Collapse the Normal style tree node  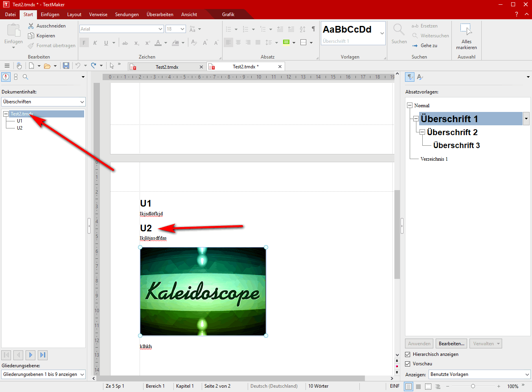click(x=410, y=105)
